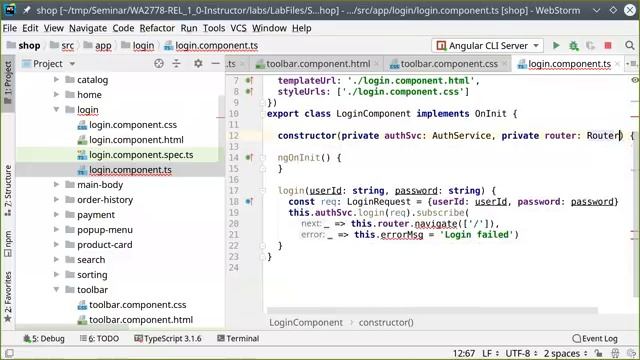
Task: Open the 5: Debug tool window
Action: click(x=44, y=338)
